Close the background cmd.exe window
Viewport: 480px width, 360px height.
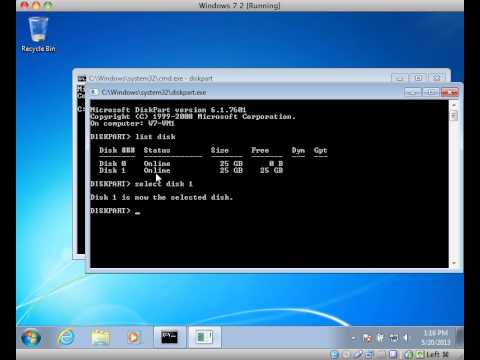437,78
